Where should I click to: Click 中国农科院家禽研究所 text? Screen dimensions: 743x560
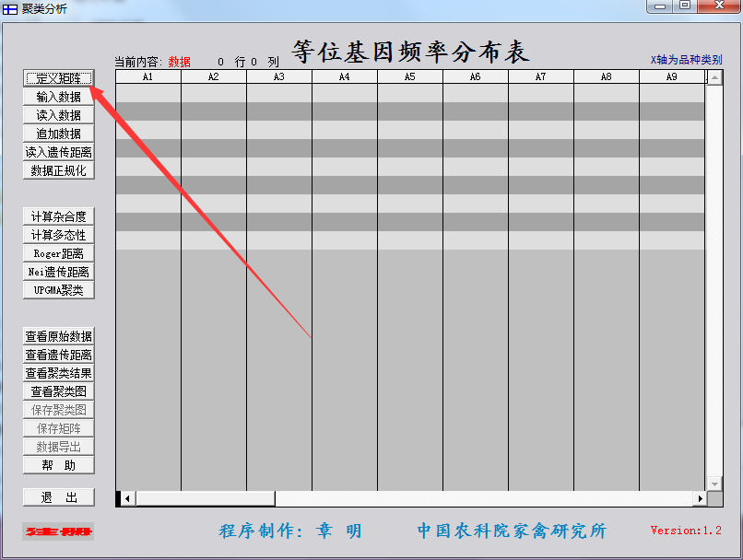coord(512,531)
